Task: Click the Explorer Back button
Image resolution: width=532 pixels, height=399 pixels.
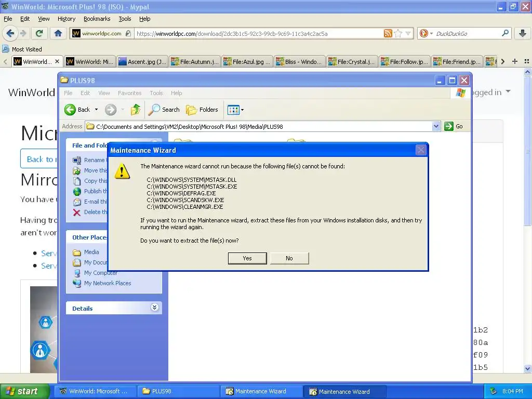Action: click(x=78, y=110)
